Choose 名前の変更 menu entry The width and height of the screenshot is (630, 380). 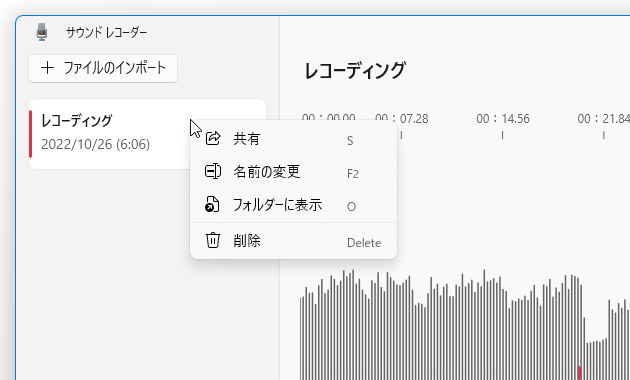(x=293, y=172)
